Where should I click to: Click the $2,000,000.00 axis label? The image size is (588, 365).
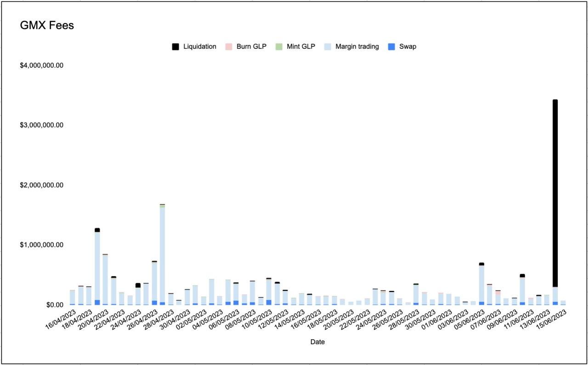click(x=41, y=185)
